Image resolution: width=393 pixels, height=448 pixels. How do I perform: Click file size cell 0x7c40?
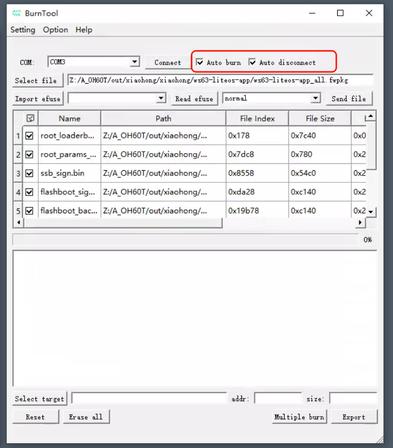pos(320,136)
